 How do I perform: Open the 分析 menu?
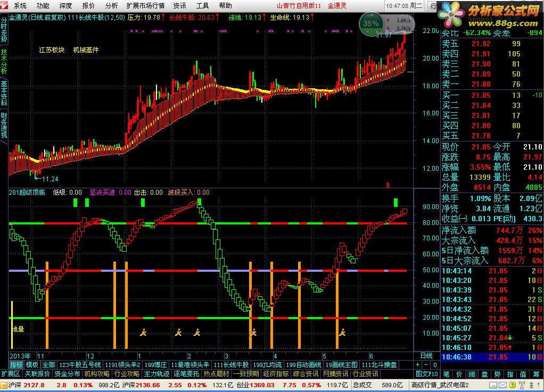[111, 5]
